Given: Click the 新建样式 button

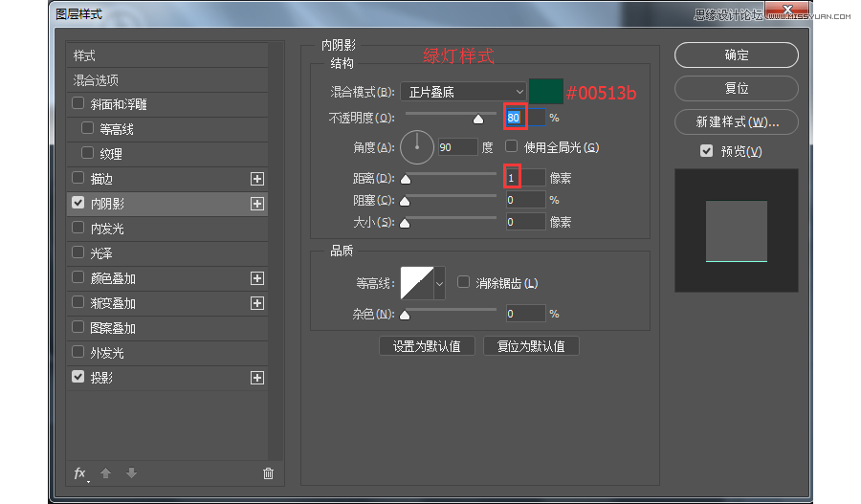Looking at the screenshot, I should 737,121.
